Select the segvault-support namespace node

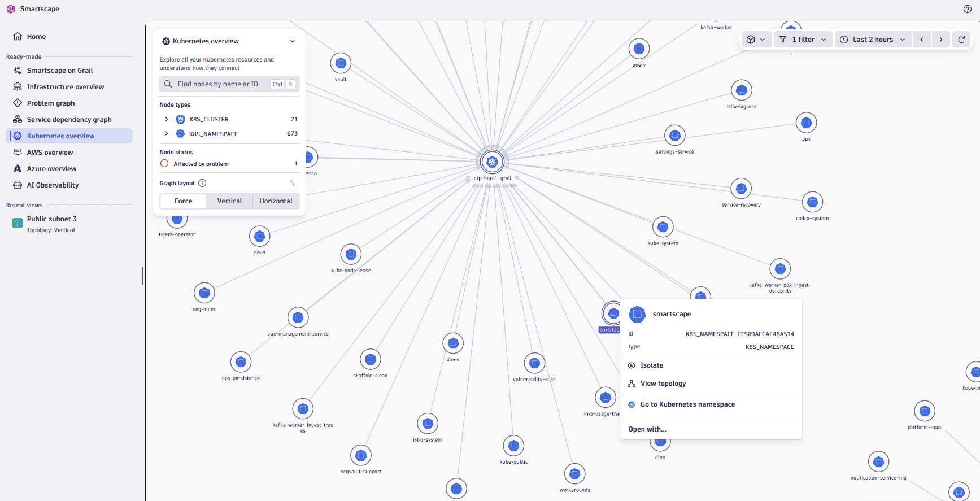pyautogui.click(x=361, y=455)
